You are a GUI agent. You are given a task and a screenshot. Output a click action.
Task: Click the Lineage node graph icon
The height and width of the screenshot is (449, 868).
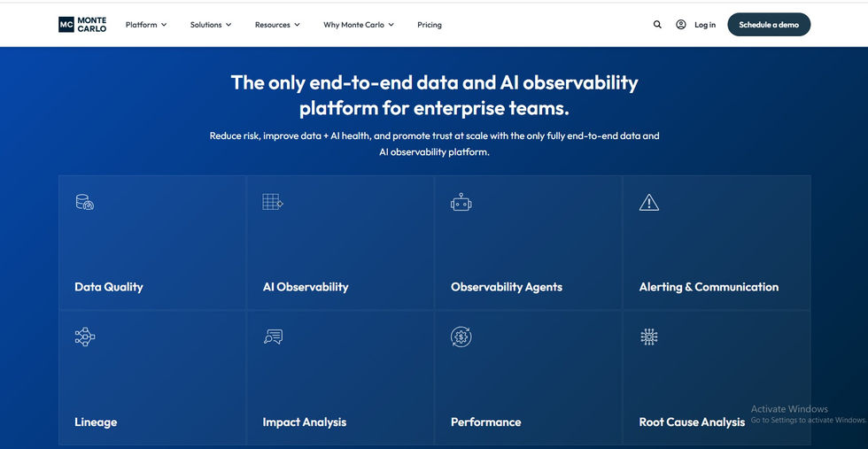84,337
